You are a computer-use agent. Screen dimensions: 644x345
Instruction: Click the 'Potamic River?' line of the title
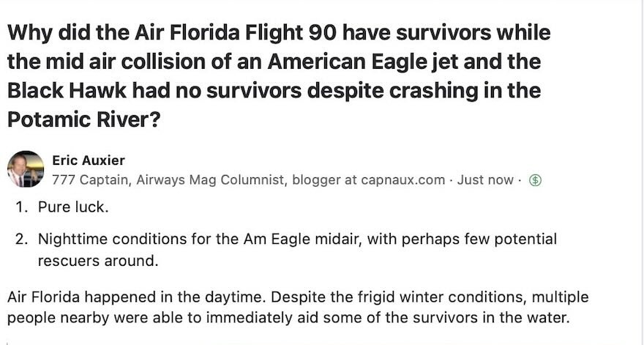(x=83, y=119)
